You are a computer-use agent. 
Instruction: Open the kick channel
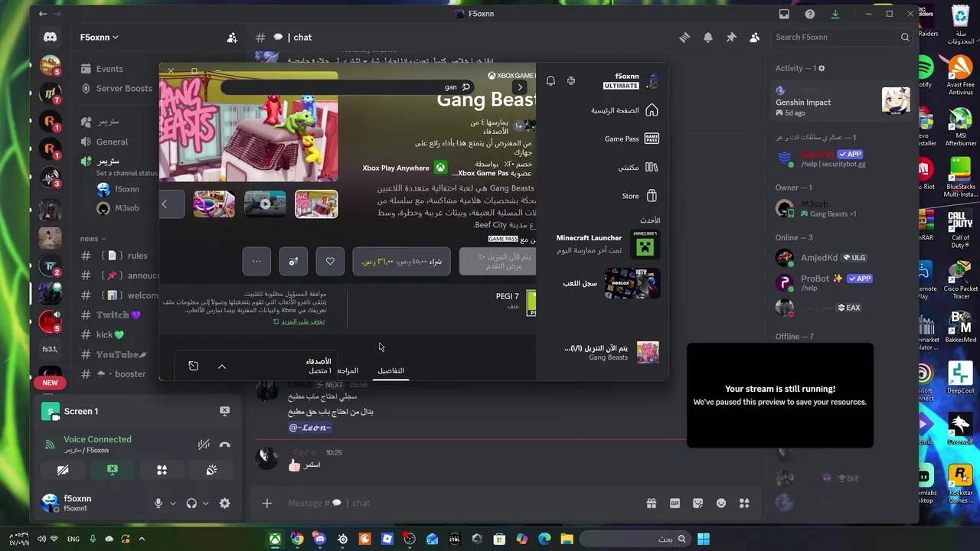[x=111, y=334]
